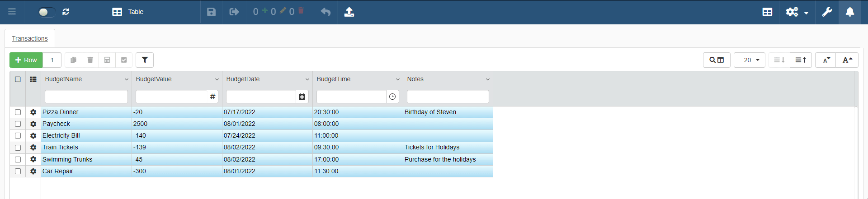
Task: Open the hamburger menu in top bar
Action: (12, 12)
